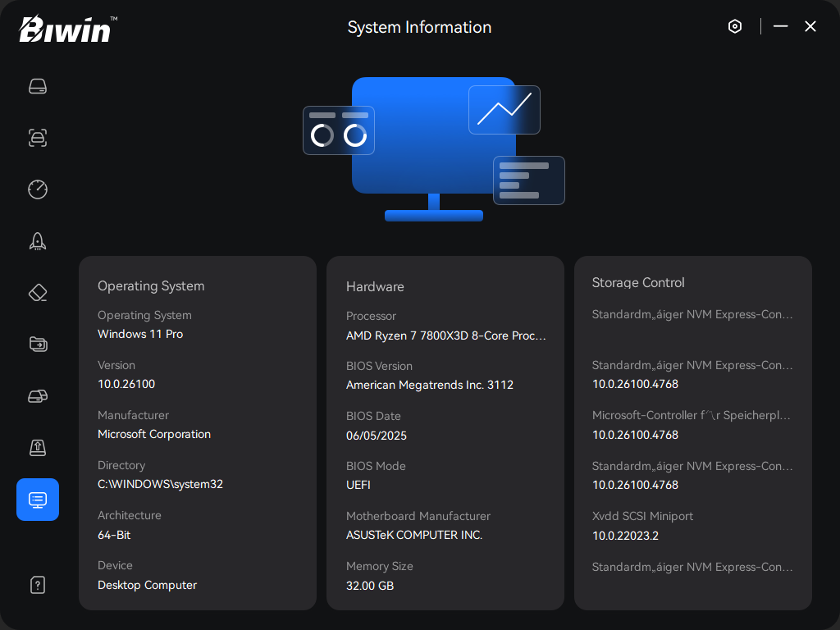The image size is (840, 630).
Task: Open the drive overview sidebar icon
Action: [38, 86]
